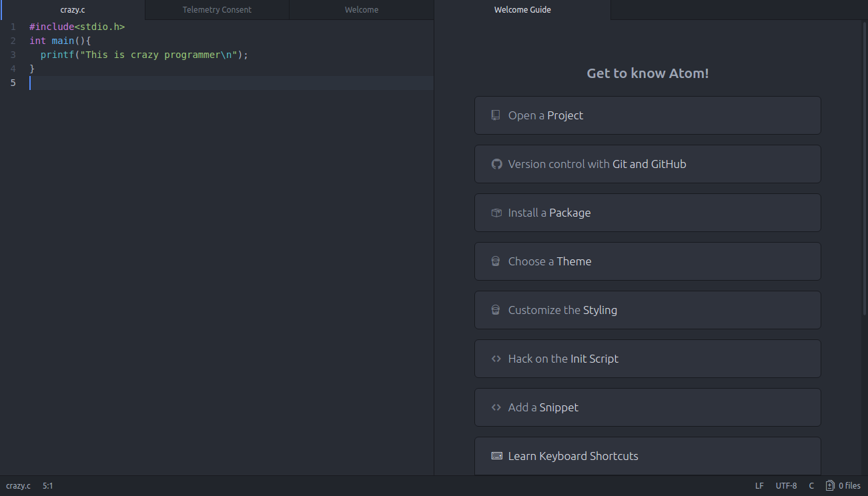This screenshot has width=868, height=496.
Task: Click the code brackets icon beside Hack on the Init Script
Action: point(496,359)
